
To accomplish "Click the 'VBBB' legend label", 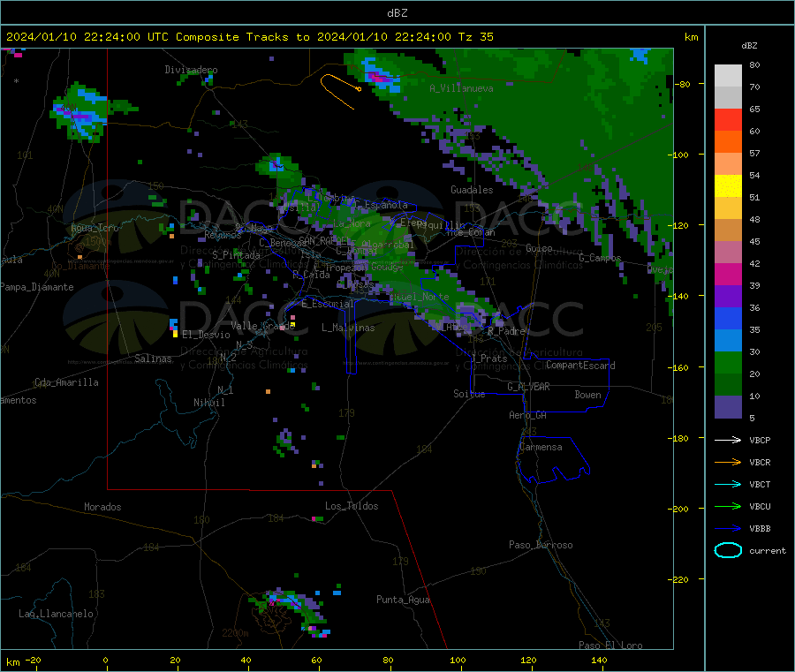I will [x=760, y=528].
